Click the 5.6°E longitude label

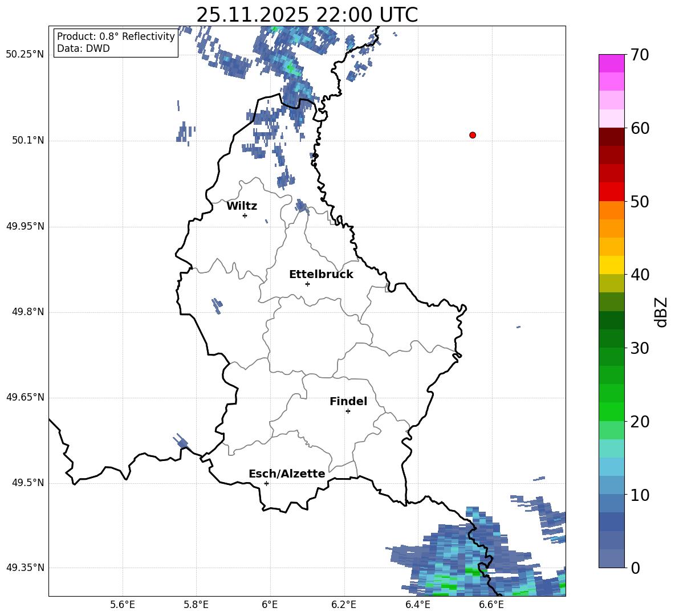pyautogui.click(x=123, y=605)
